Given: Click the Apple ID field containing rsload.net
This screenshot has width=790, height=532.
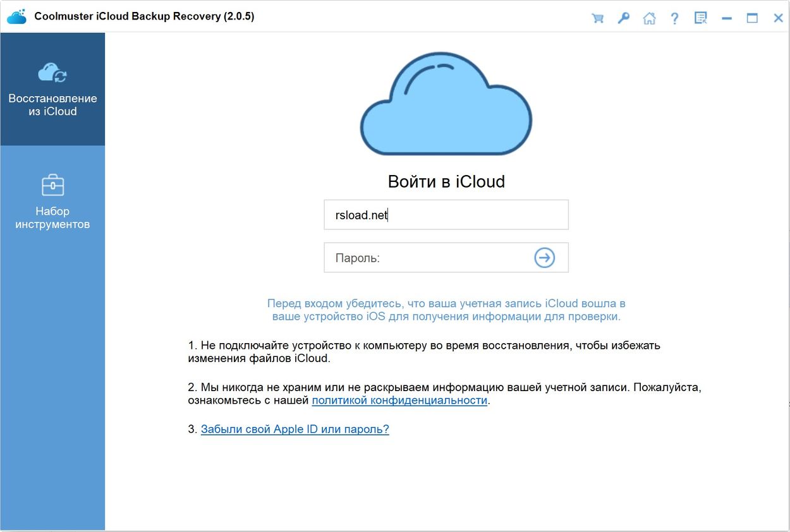Looking at the screenshot, I should click(x=446, y=214).
